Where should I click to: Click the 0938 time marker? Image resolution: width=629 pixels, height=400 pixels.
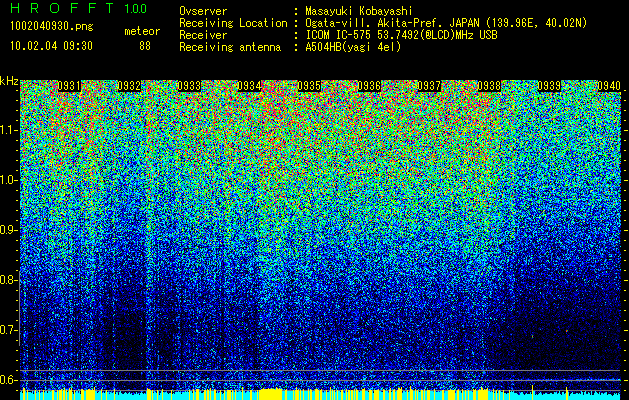click(489, 86)
